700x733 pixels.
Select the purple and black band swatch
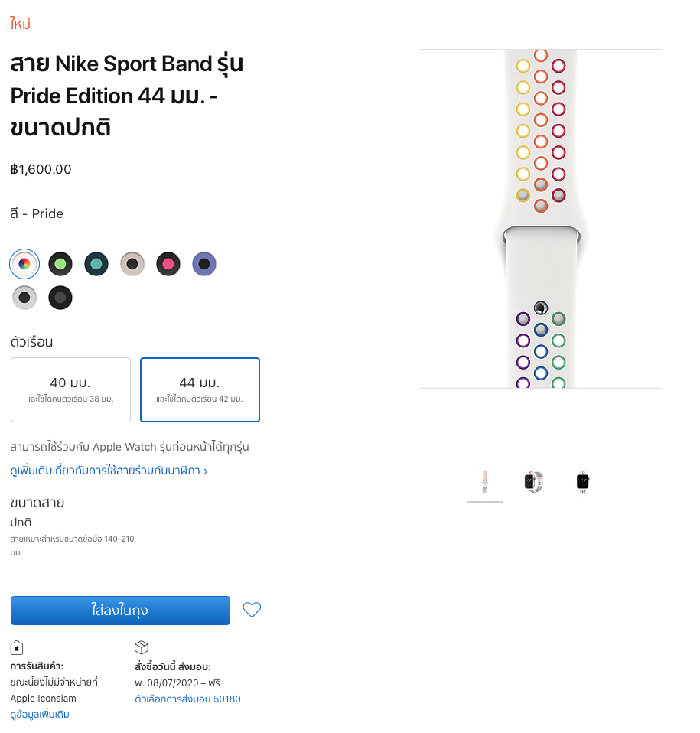204,264
